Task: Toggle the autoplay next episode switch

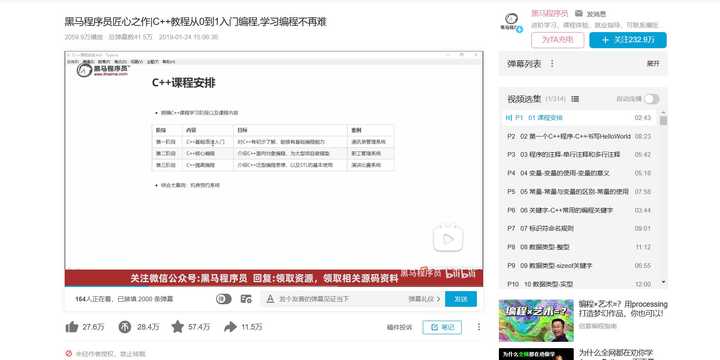Action: coord(651,99)
